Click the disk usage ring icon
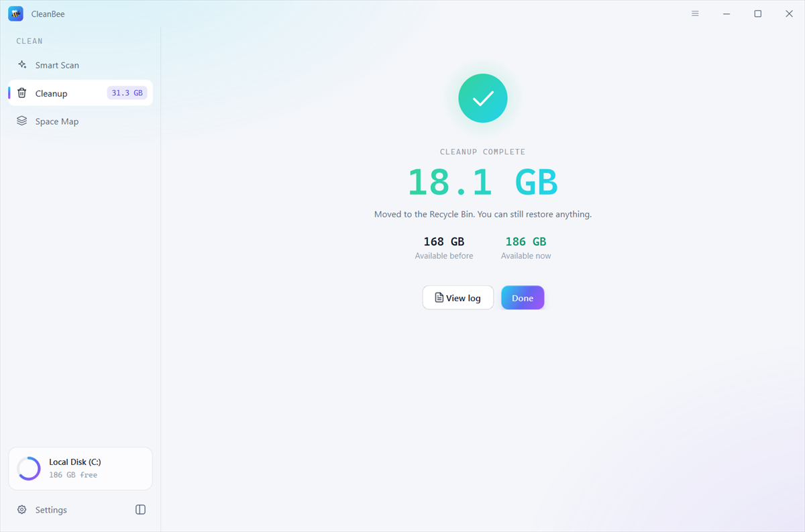Screen dimensions: 805x532 point(29,468)
